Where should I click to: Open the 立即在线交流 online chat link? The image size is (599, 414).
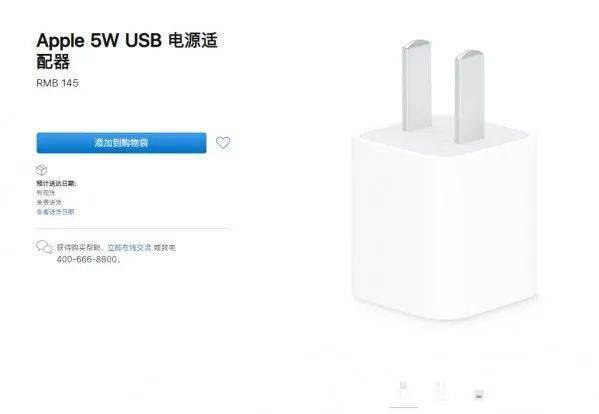pos(129,247)
